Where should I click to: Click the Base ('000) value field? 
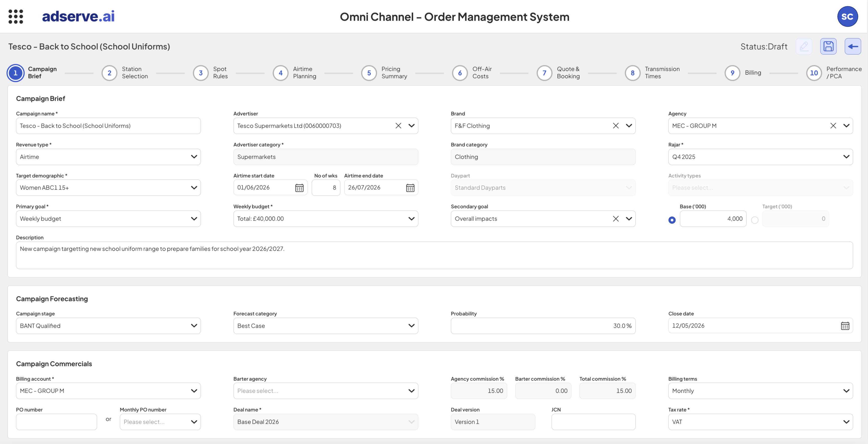pyautogui.click(x=713, y=218)
